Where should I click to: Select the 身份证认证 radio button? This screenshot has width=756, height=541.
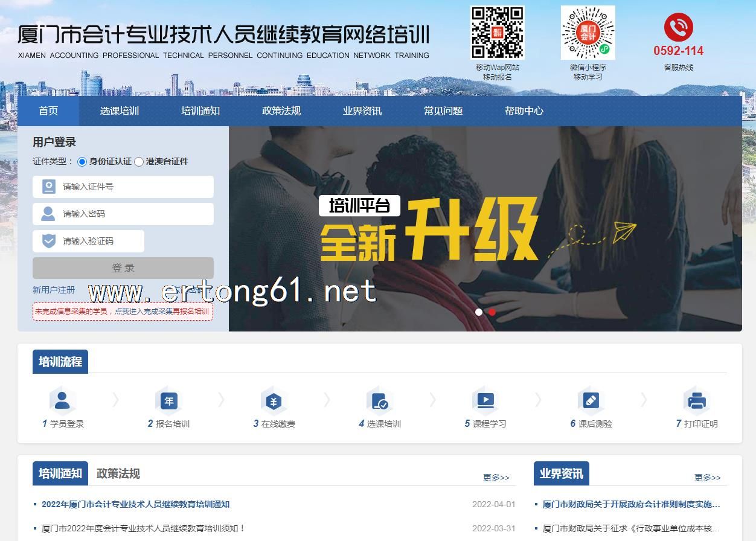(82, 162)
